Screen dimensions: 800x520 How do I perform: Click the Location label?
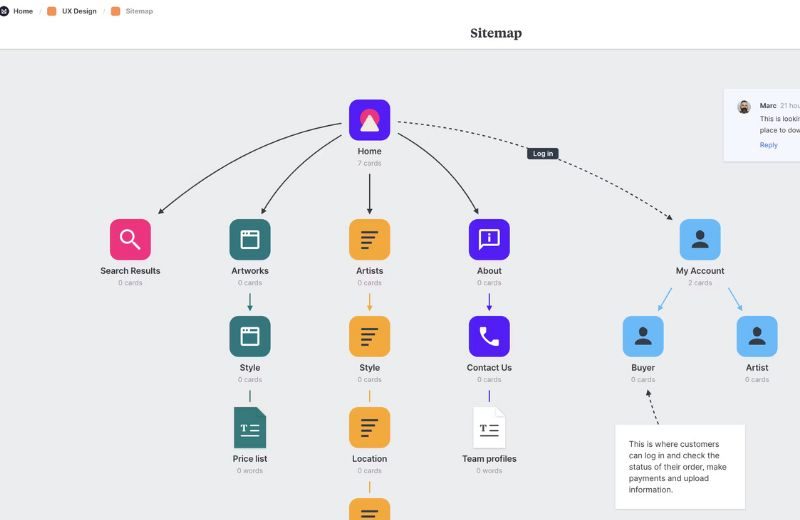pos(369,459)
